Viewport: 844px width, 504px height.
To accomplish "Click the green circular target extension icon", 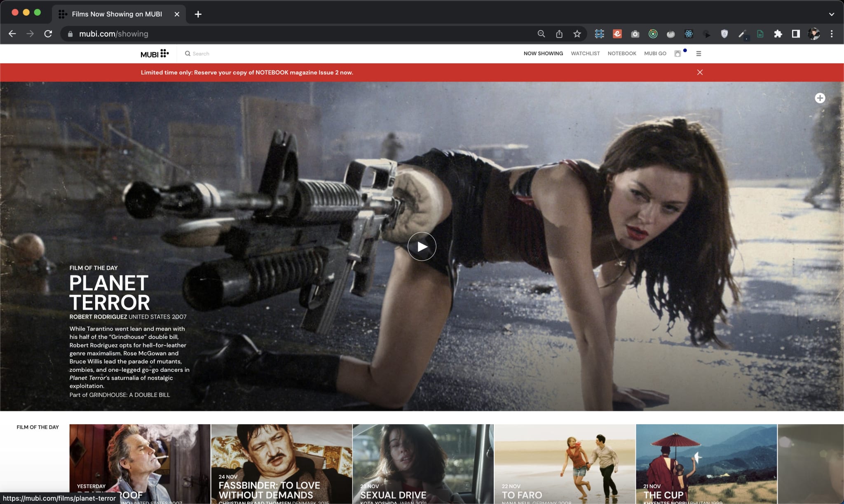I will 653,34.
